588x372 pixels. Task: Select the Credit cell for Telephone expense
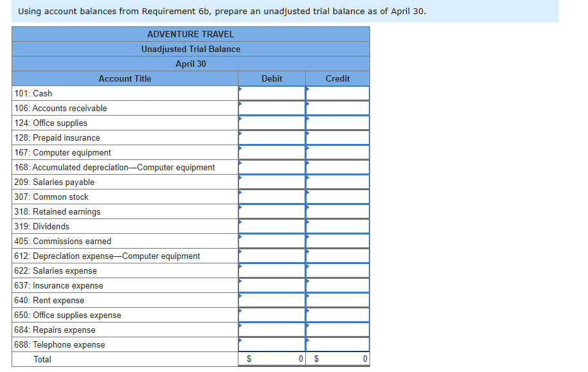[337, 344]
